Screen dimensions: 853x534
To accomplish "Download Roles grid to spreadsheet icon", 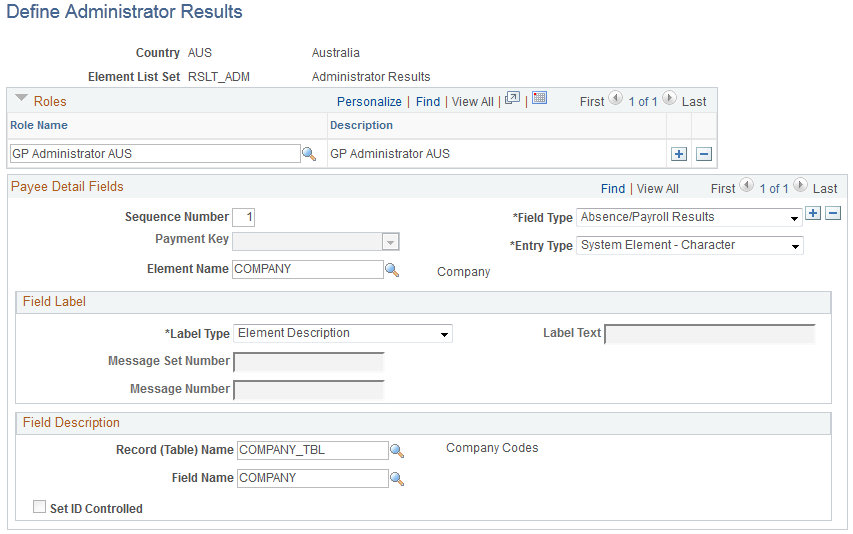I will [x=539, y=98].
